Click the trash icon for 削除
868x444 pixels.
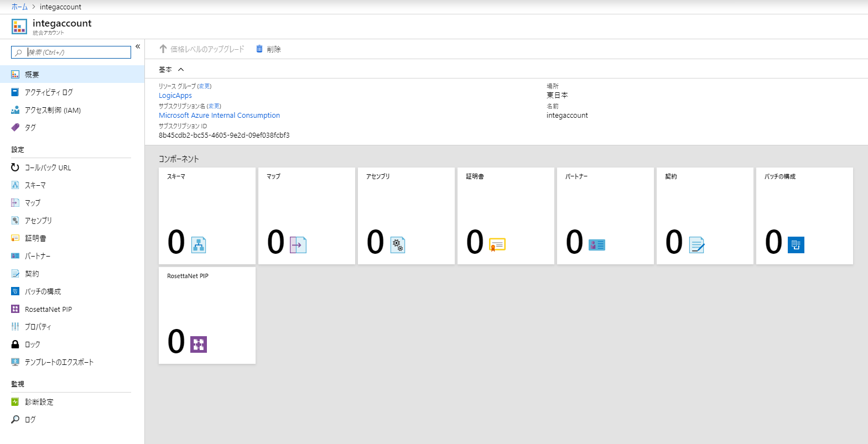click(x=259, y=49)
